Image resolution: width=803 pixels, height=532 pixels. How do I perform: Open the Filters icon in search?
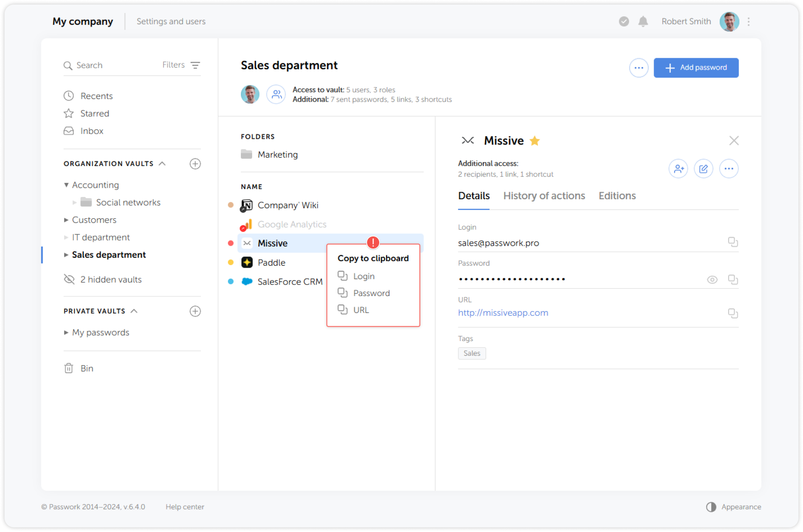[x=195, y=65]
